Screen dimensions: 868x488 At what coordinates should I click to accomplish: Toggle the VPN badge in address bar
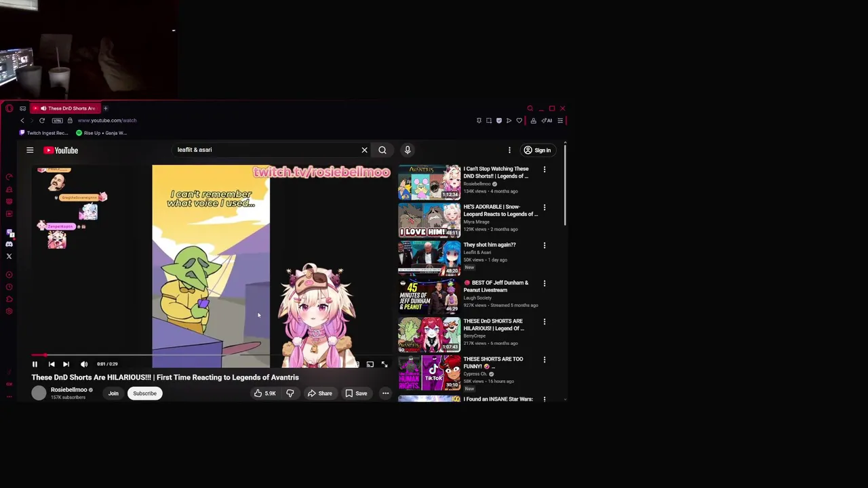tap(57, 121)
